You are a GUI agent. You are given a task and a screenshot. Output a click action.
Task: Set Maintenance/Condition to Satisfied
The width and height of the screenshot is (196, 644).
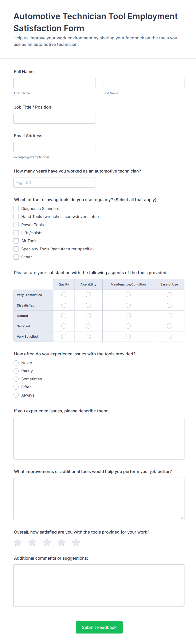tap(128, 326)
